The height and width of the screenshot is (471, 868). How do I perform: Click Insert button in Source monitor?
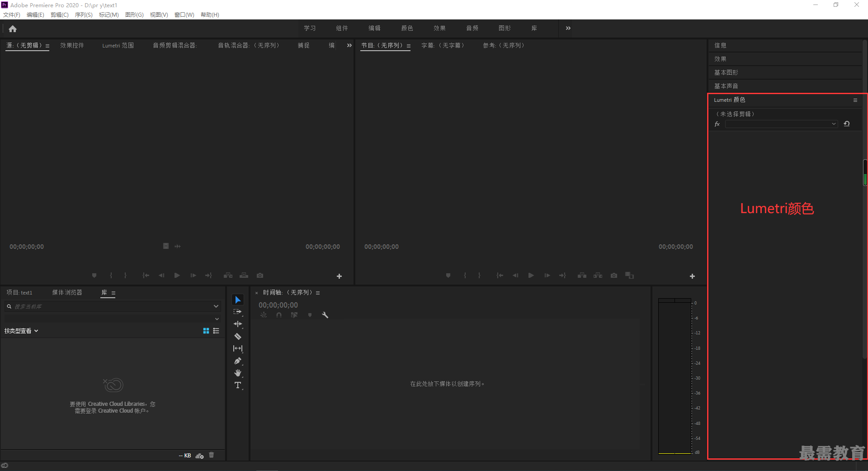pyautogui.click(x=228, y=275)
